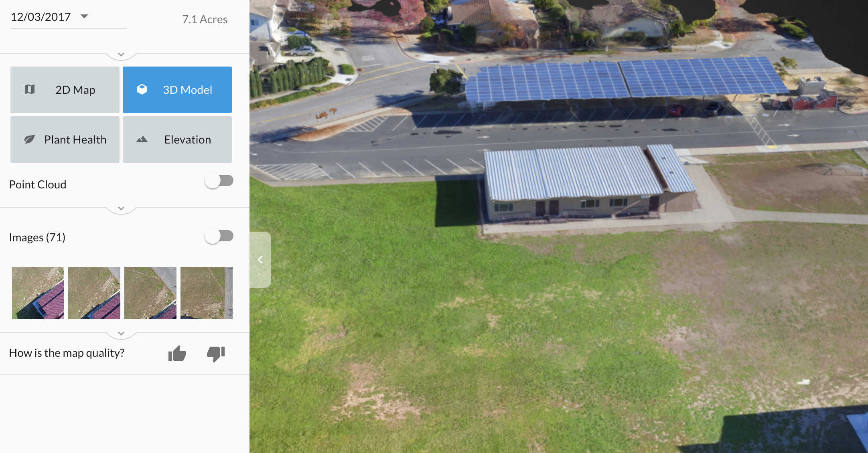The height and width of the screenshot is (453, 868).
Task: Open the fourth image thumbnail
Action: [207, 293]
